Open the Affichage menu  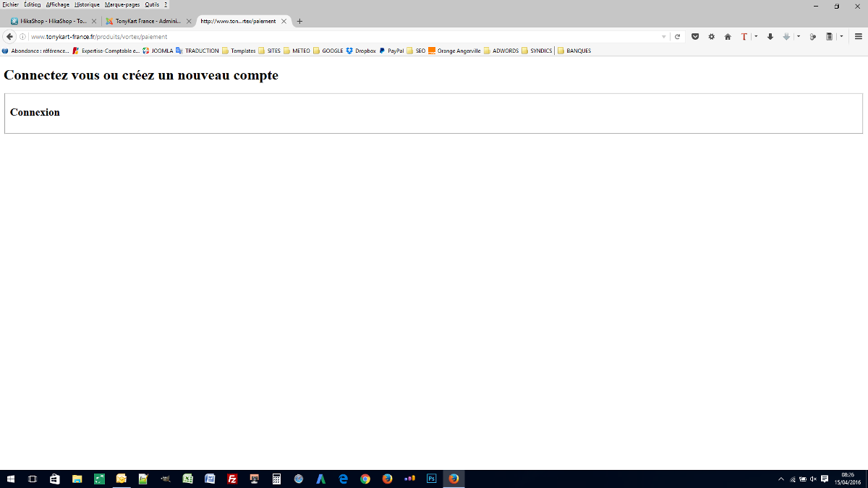(58, 4)
